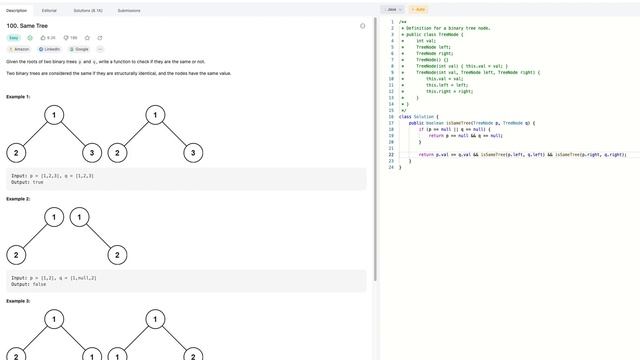The height and width of the screenshot is (360, 640).
Task: Click the icon right of Same Tree title
Action: coord(362,26)
